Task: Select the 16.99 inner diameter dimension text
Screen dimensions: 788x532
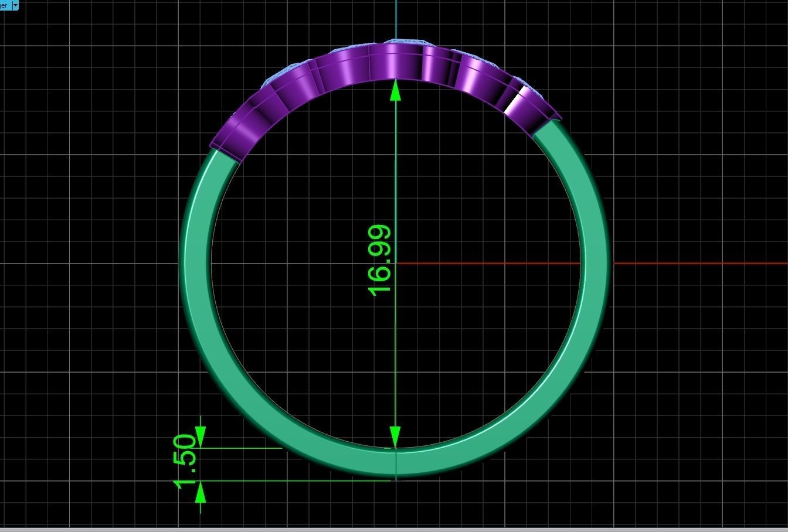Action: click(380, 260)
